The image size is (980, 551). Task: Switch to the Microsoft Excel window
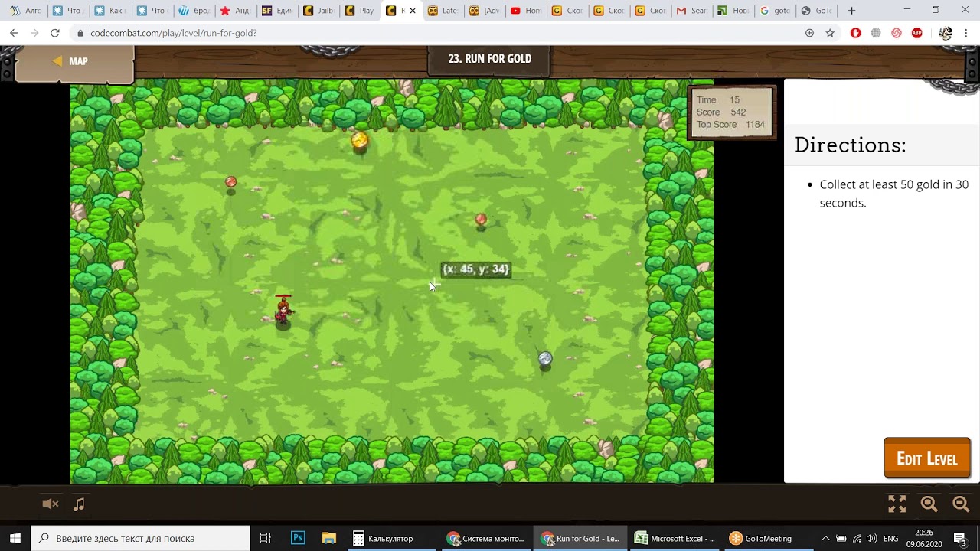(x=675, y=538)
